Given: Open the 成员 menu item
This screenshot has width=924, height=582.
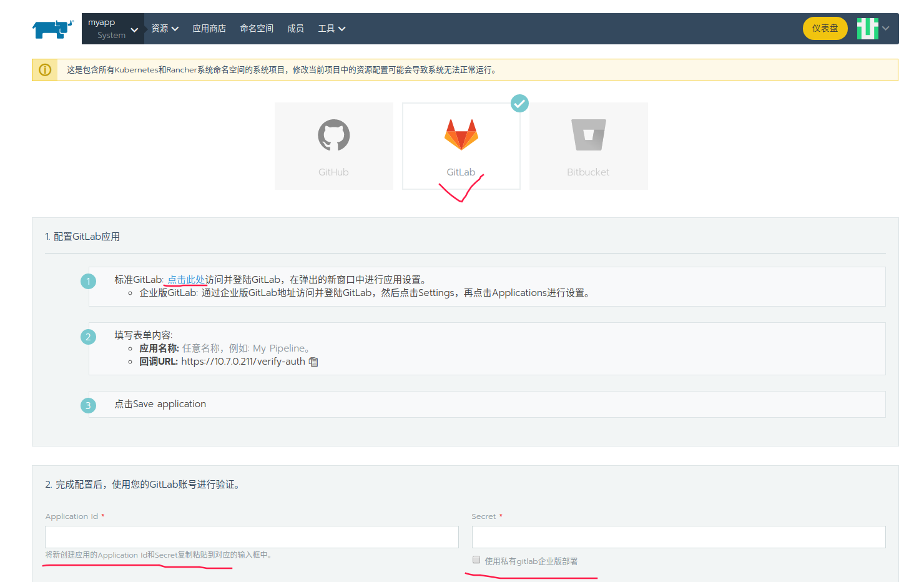Looking at the screenshot, I should (x=295, y=29).
